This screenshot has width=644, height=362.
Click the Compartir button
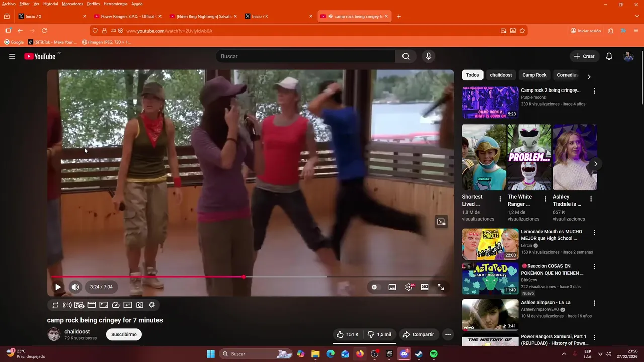(x=419, y=334)
